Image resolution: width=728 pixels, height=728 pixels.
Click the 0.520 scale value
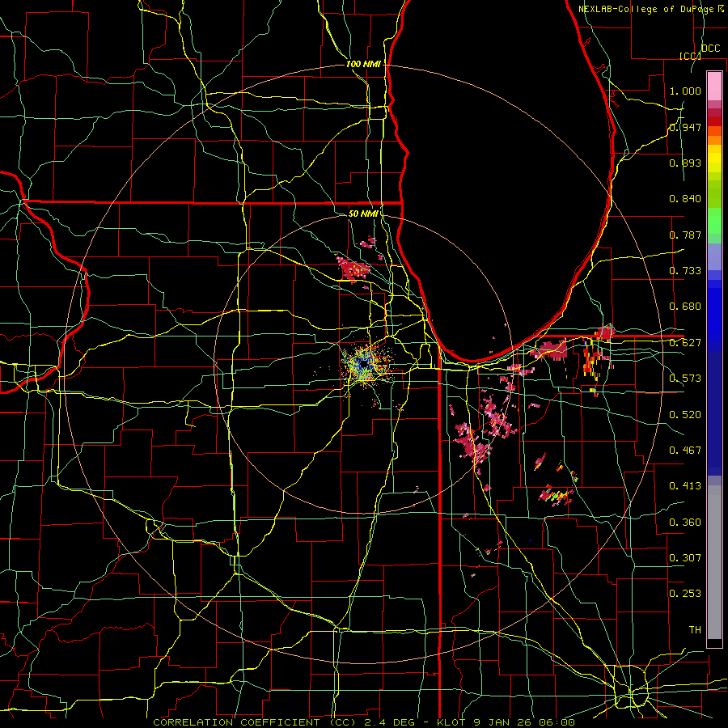[685, 415]
